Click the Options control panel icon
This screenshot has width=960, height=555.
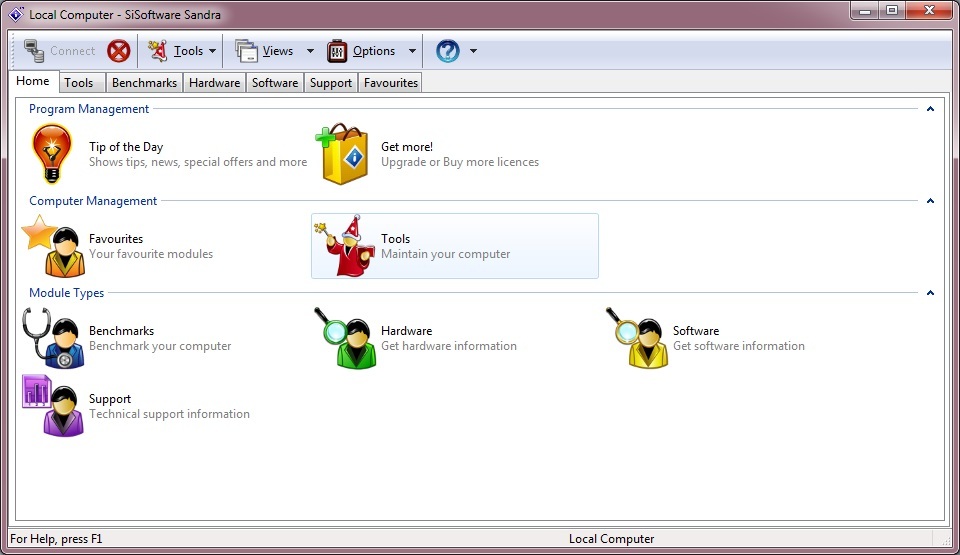coord(337,51)
